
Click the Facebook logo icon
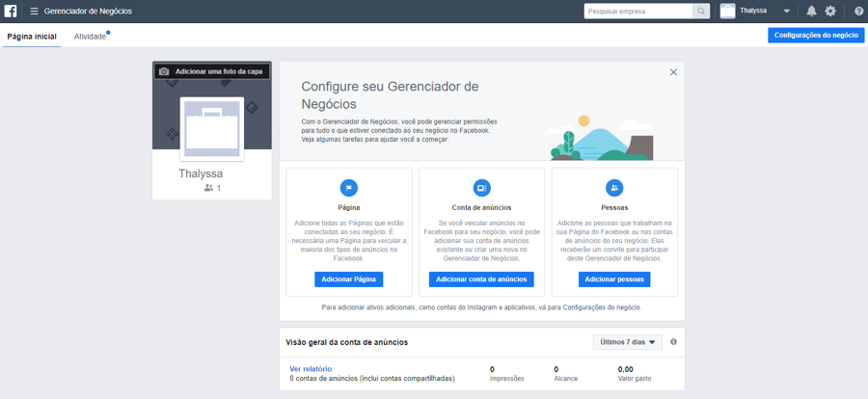point(11,12)
